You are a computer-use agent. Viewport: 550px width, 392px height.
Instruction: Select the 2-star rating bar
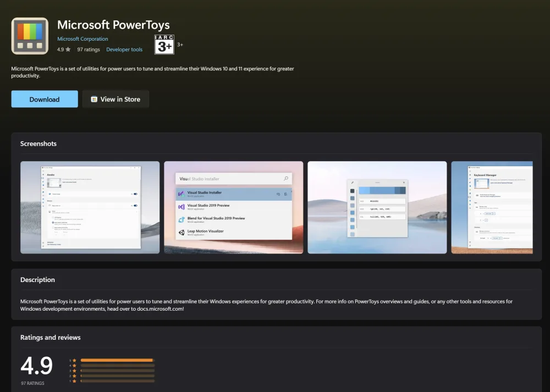[x=118, y=376]
